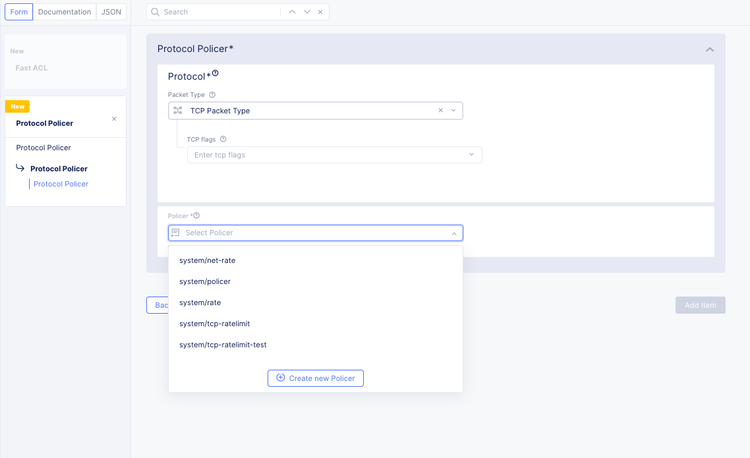Clear the TCP Packet Type selection
750x458 pixels.
(440, 110)
